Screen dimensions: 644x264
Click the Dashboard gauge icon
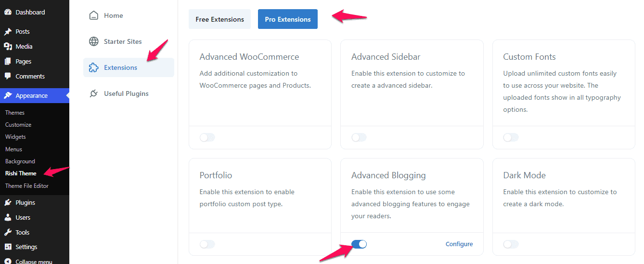(x=8, y=12)
